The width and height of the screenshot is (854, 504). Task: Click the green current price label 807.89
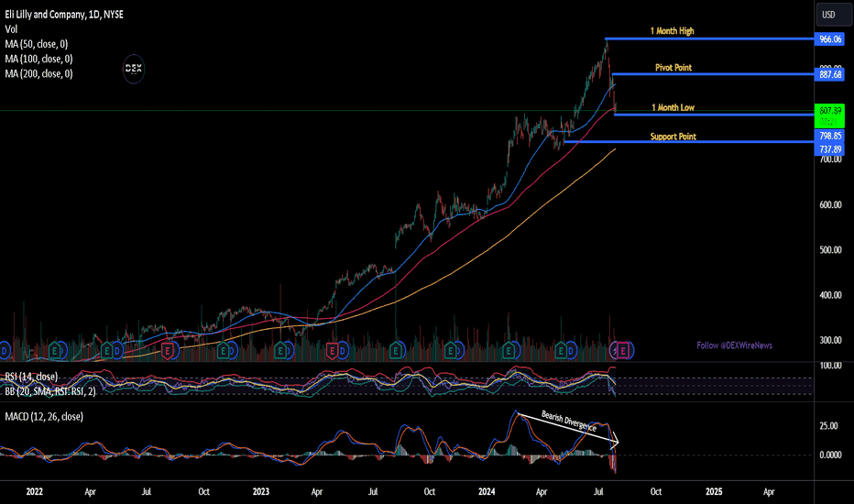coord(829,115)
